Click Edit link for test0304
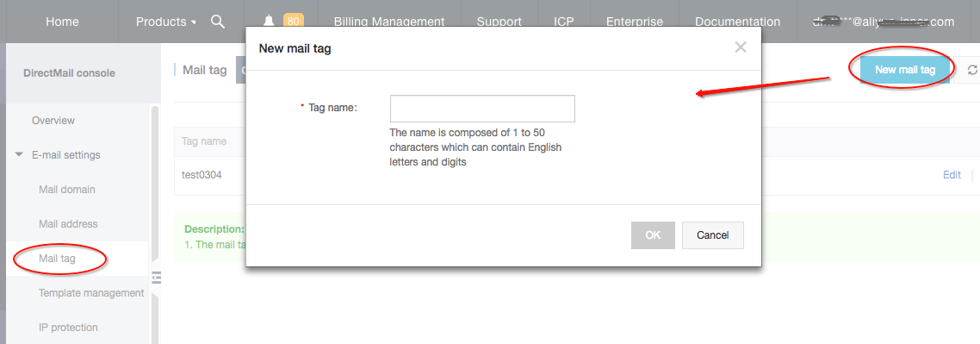The width and height of the screenshot is (980, 344). (952, 175)
